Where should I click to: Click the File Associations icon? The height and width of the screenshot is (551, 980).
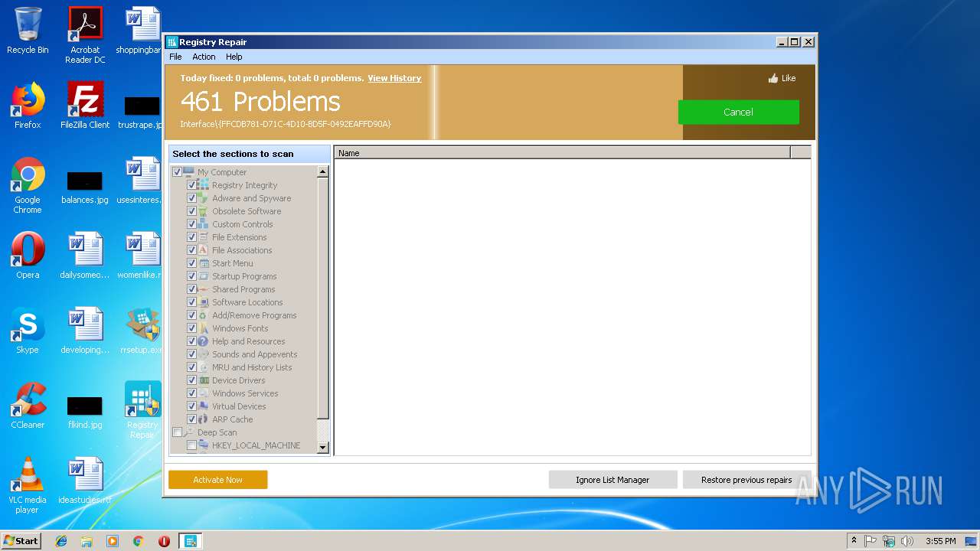204,250
